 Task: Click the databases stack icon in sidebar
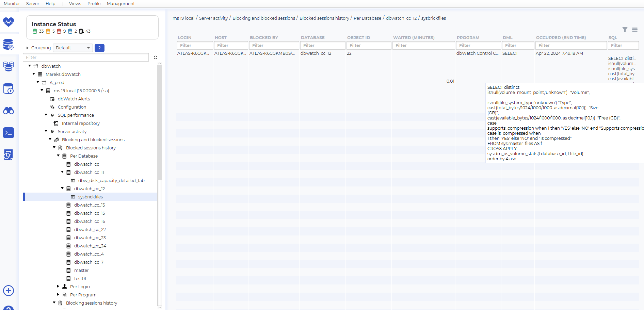click(9, 66)
